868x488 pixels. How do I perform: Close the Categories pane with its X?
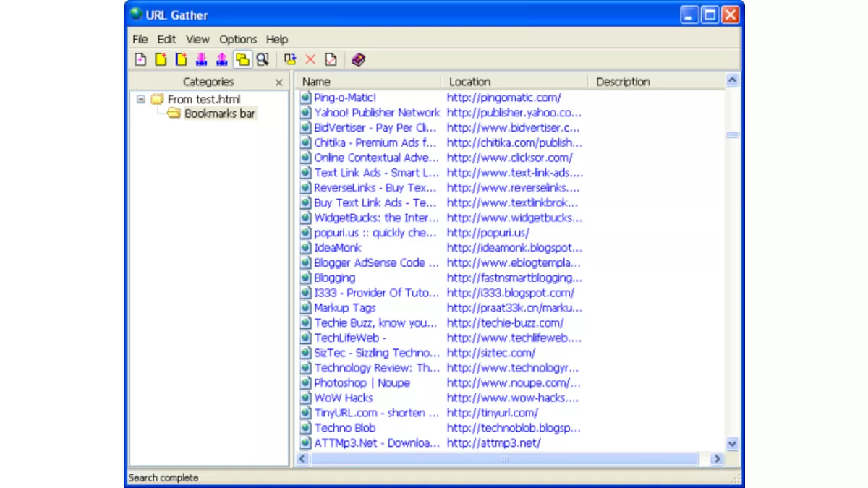click(279, 82)
